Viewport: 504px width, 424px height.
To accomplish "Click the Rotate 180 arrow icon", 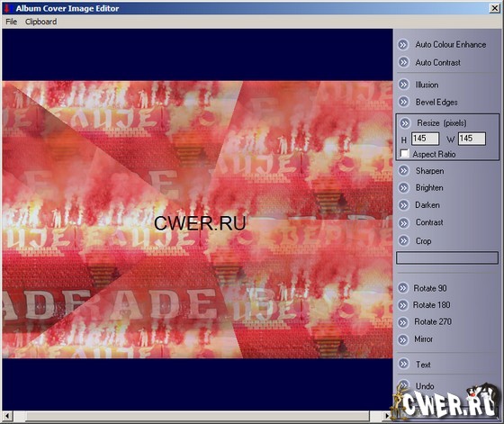I will 402,305.
